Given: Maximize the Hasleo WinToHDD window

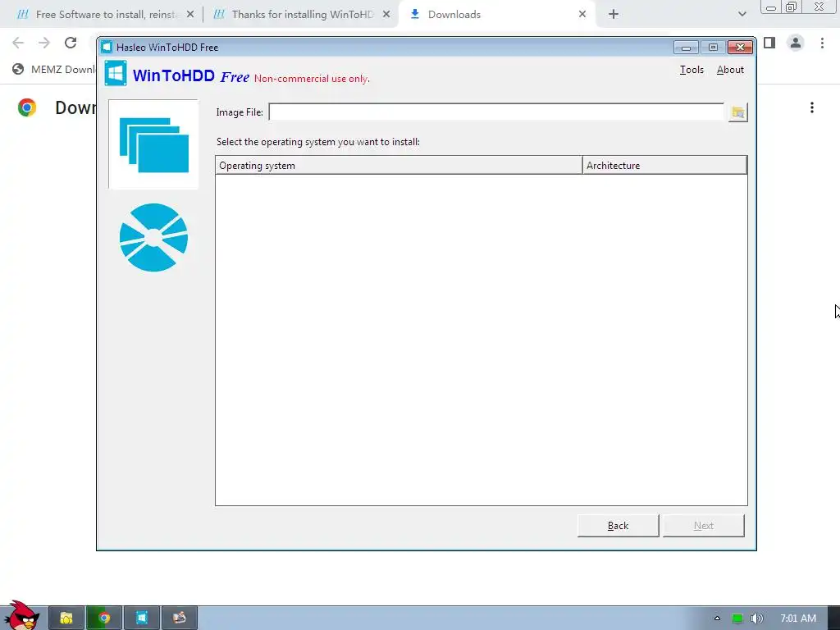Looking at the screenshot, I should coord(713,48).
